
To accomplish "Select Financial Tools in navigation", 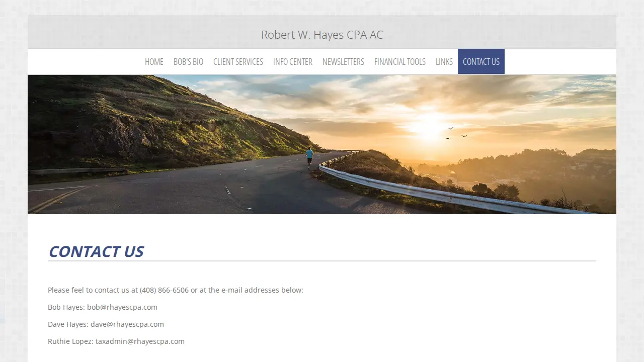I will tap(400, 61).
